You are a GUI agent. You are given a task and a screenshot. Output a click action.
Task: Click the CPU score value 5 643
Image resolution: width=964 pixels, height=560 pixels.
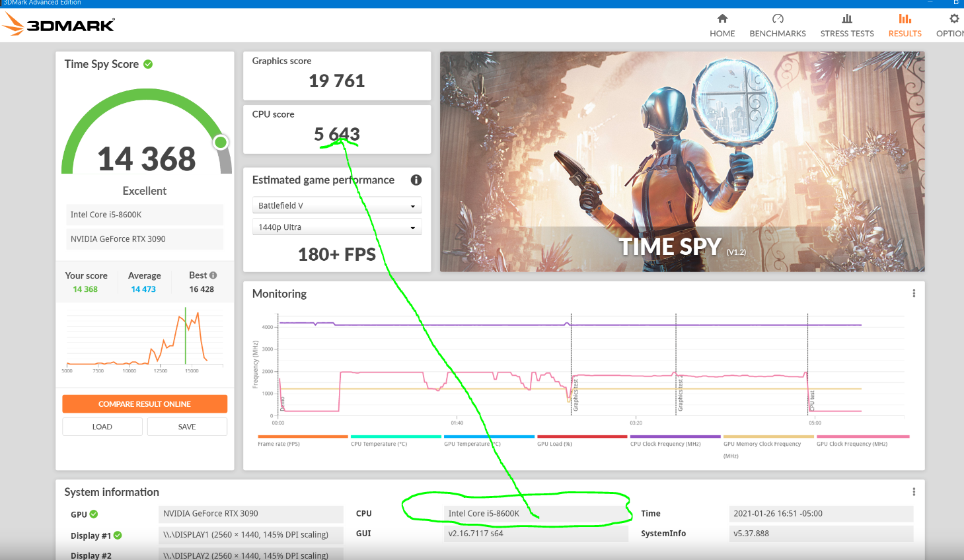(x=337, y=134)
